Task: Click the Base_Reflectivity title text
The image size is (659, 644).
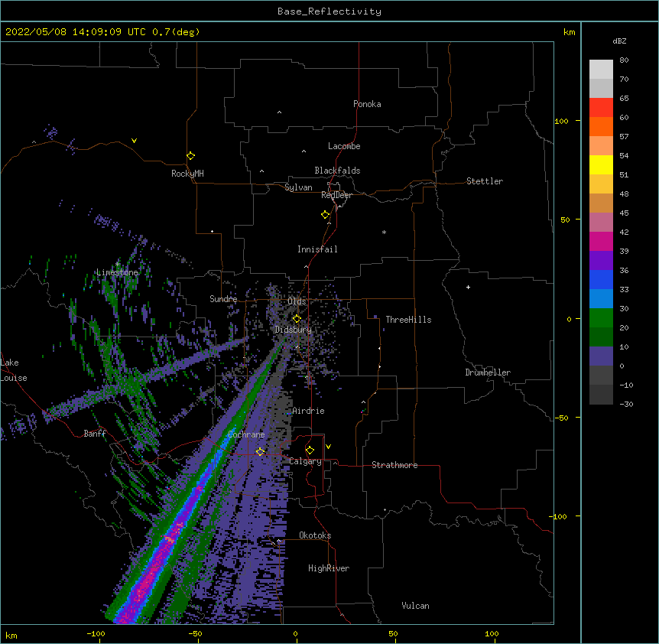Action: (x=329, y=11)
